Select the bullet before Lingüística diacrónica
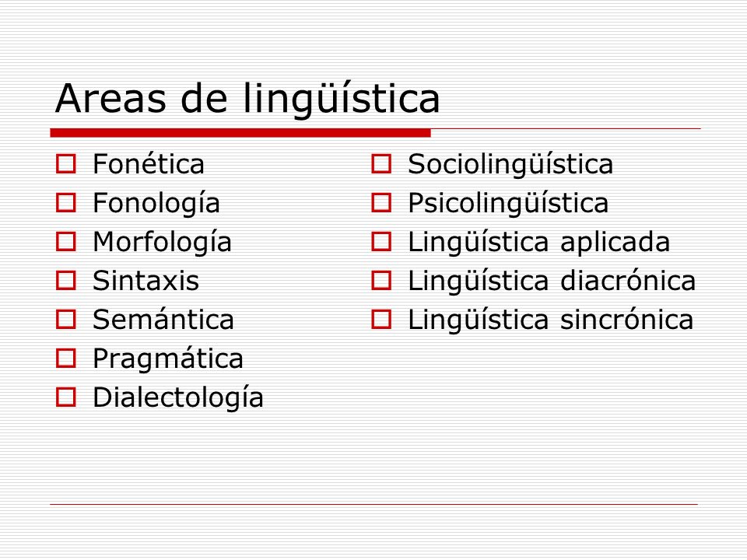Screen dimensions: 747x560 coord(381,281)
